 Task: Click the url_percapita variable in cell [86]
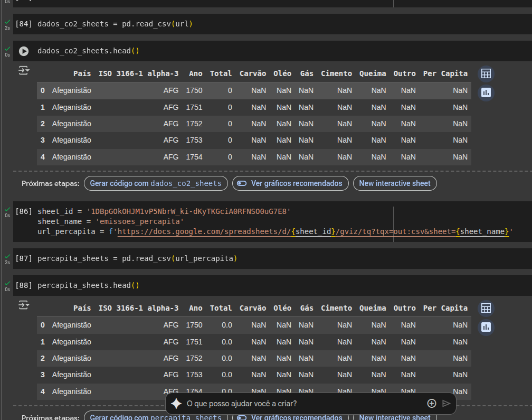pos(66,231)
